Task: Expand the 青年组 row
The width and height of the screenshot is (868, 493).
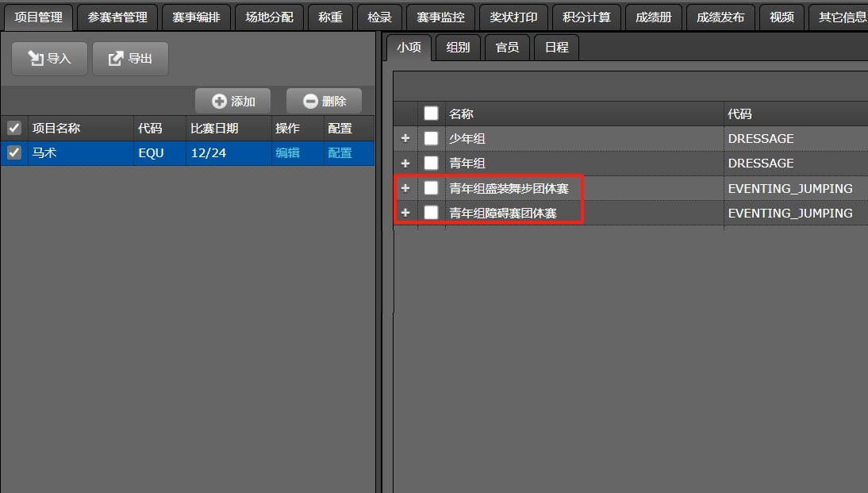Action: pyautogui.click(x=405, y=163)
